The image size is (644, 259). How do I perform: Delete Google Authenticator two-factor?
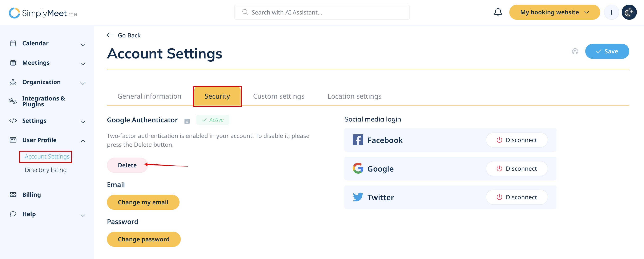pos(127,165)
